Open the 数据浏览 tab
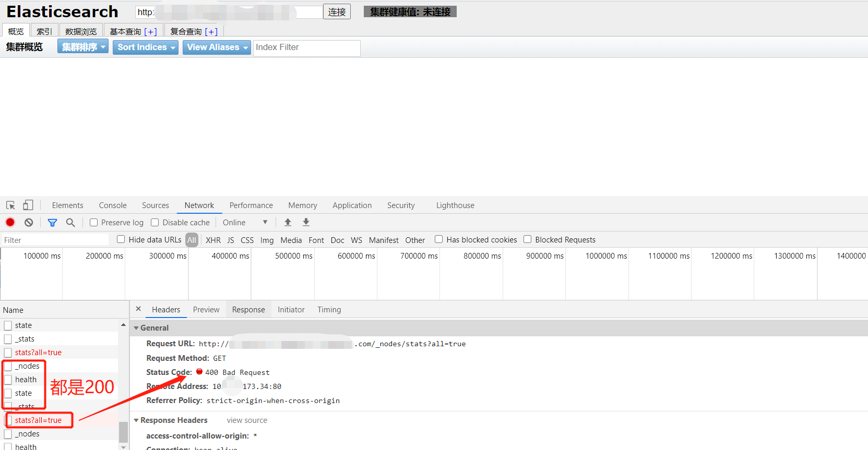 pos(81,31)
